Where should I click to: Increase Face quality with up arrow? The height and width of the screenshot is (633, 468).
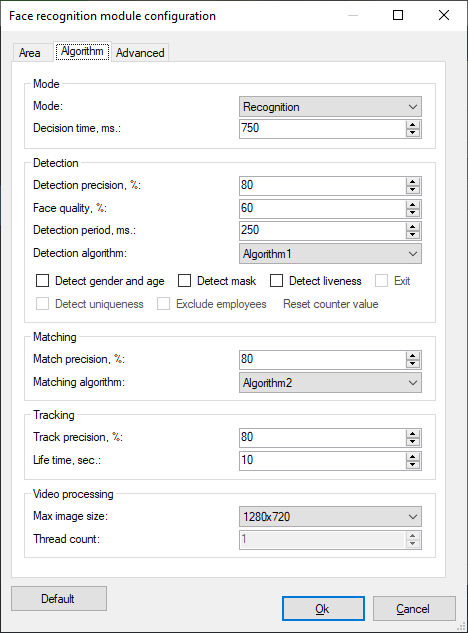(412, 205)
